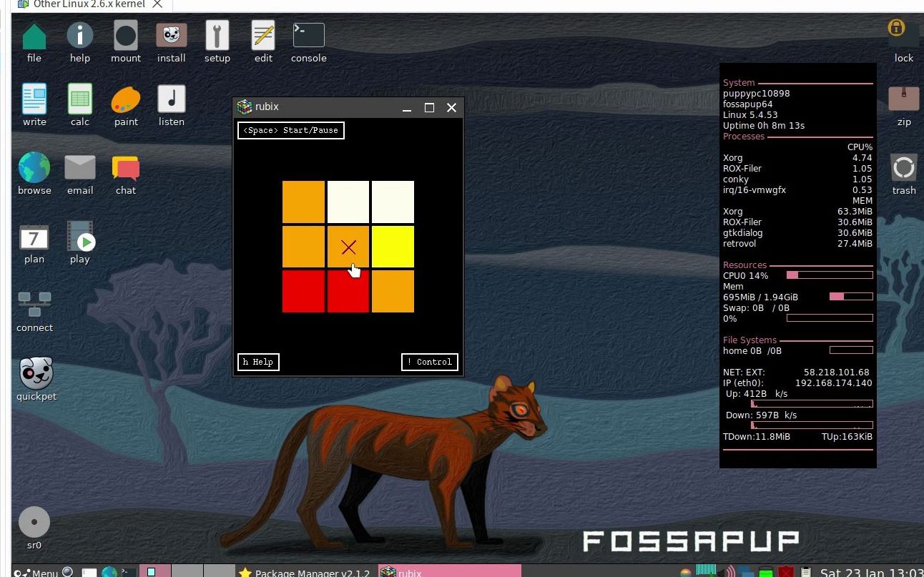Click the top-right white tile in rubix
The image size is (924, 577).
pos(393,202)
